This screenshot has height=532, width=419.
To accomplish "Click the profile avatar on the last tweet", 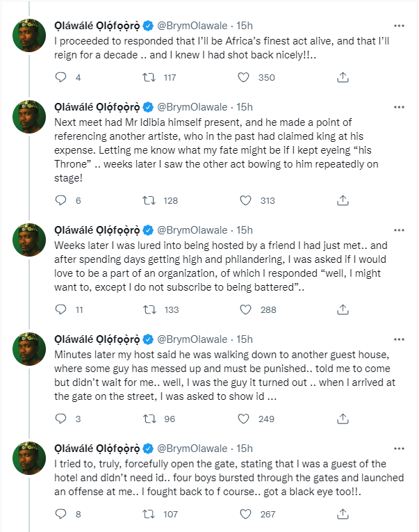I will [x=30, y=460].
